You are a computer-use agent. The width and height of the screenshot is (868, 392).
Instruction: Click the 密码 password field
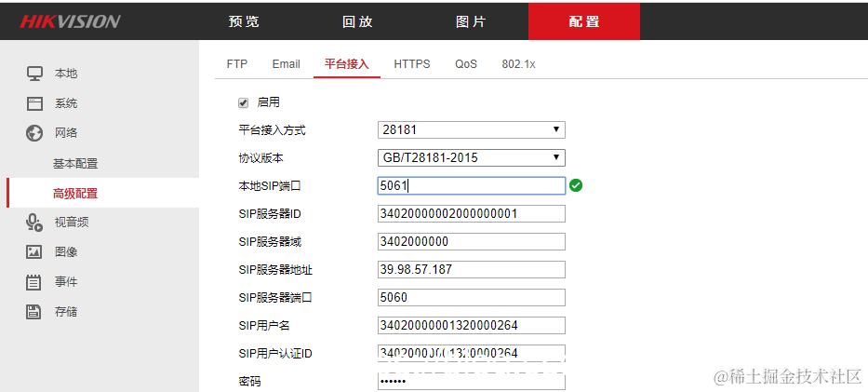tap(471, 382)
